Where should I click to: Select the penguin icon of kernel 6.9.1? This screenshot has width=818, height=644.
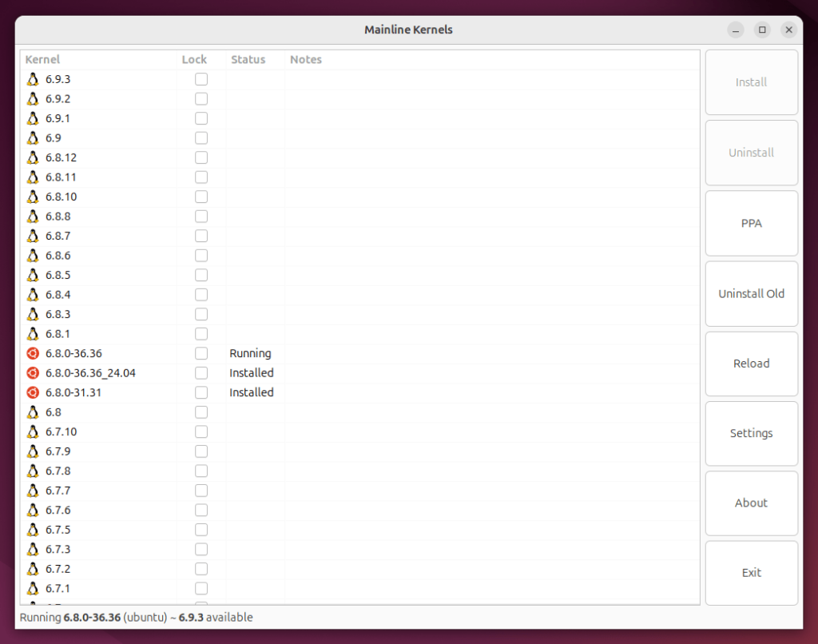point(33,118)
